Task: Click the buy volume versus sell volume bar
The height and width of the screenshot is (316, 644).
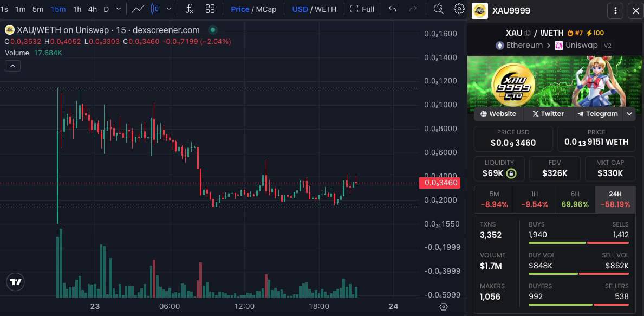Action: tap(578, 274)
